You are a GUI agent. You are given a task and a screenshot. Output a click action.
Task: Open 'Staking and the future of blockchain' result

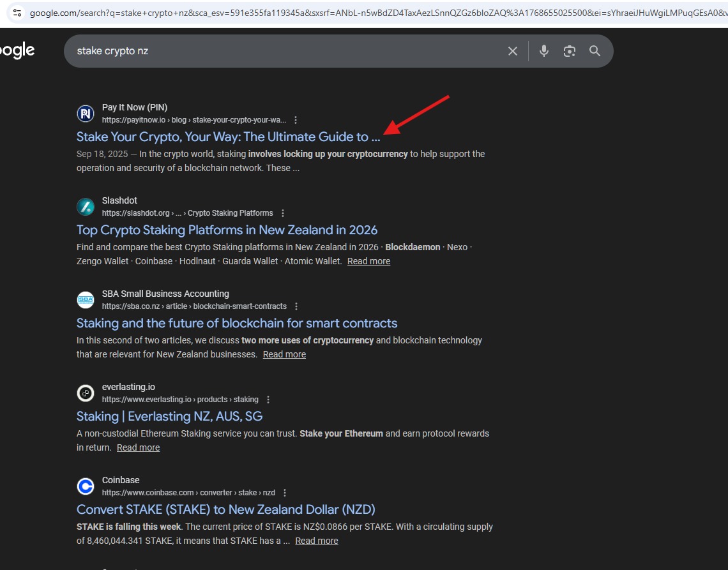(237, 324)
